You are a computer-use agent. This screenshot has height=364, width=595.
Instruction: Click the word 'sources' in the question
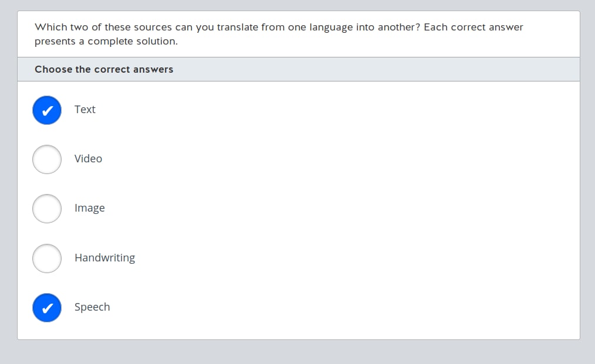tap(153, 27)
